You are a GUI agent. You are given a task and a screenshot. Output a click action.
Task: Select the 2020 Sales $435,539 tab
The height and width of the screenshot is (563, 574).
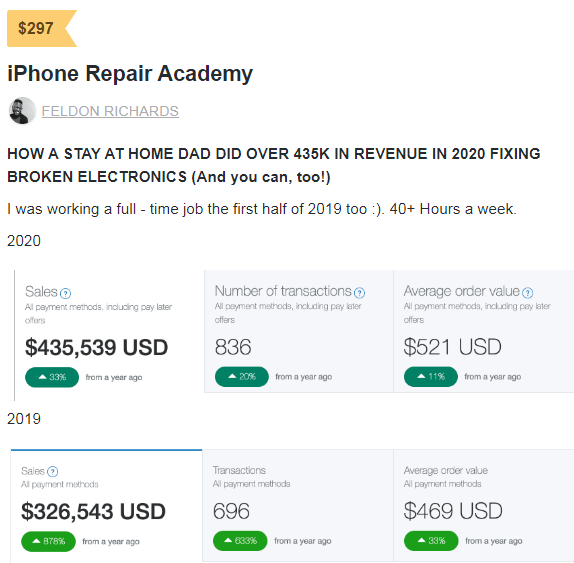(x=109, y=335)
